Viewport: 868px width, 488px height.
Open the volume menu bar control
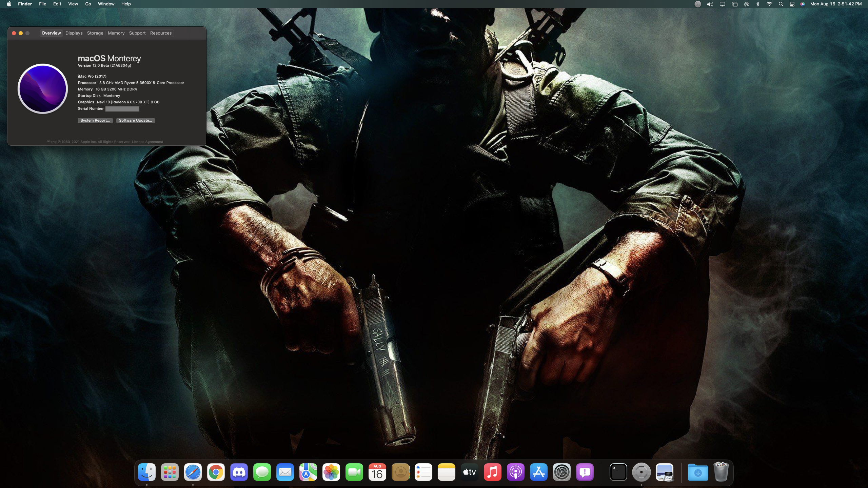click(x=710, y=4)
